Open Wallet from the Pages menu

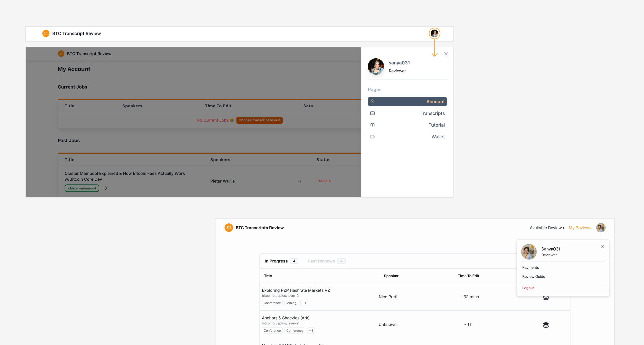[x=407, y=137]
